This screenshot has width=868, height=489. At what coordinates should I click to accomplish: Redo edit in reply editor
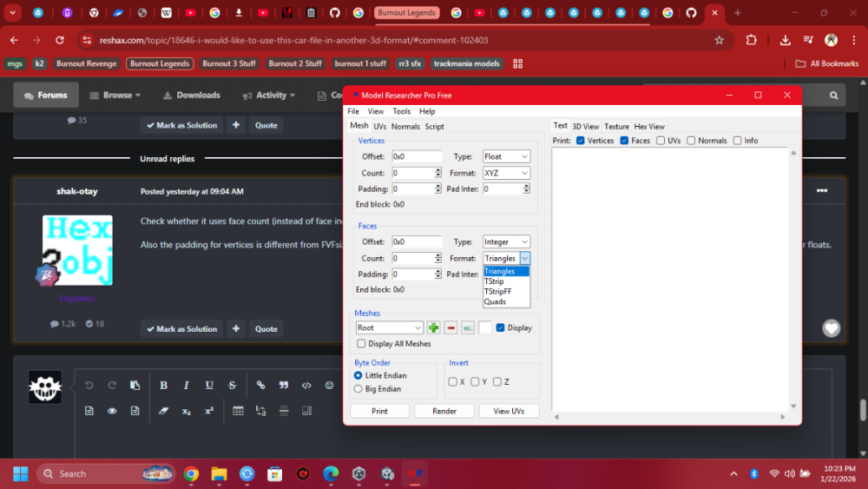(x=112, y=386)
